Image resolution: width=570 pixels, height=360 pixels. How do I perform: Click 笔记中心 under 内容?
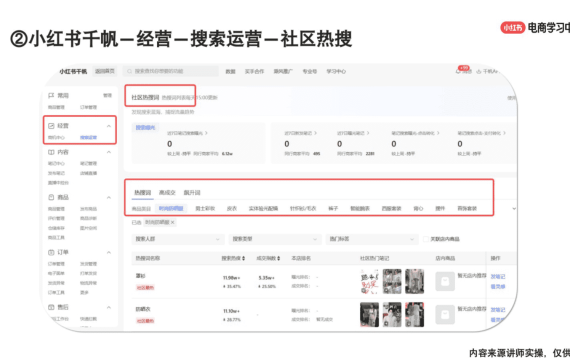tap(56, 164)
